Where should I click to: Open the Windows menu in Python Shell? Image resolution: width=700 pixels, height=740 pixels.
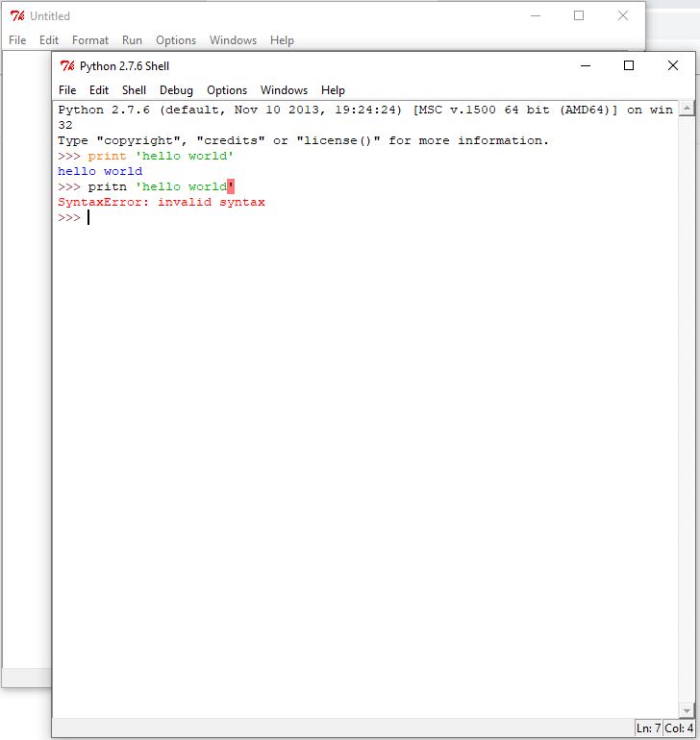click(284, 90)
